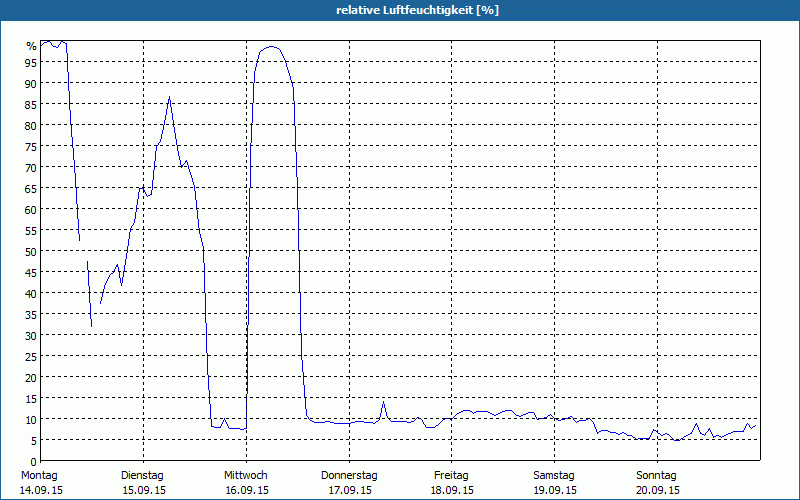
Task: Click the 45 value on the humidity axis
Action: coord(31,272)
